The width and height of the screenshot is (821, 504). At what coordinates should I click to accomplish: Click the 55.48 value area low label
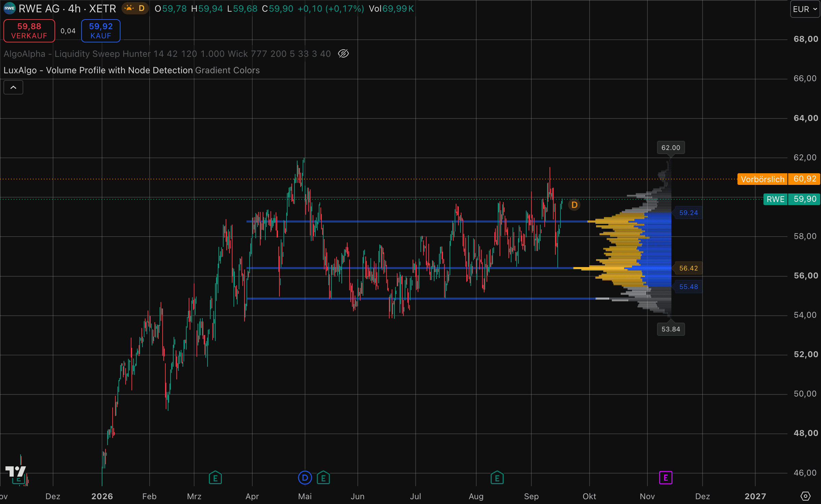688,287
